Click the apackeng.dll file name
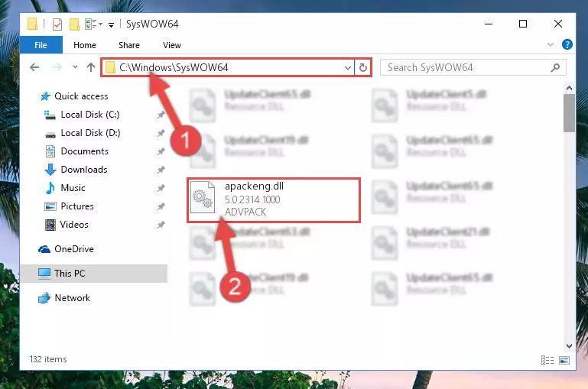 254,186
